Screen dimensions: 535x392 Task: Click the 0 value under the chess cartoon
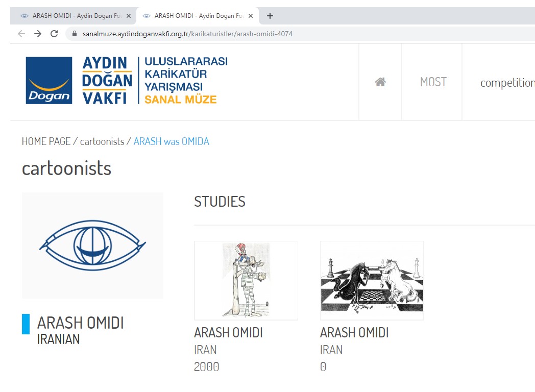323,367
